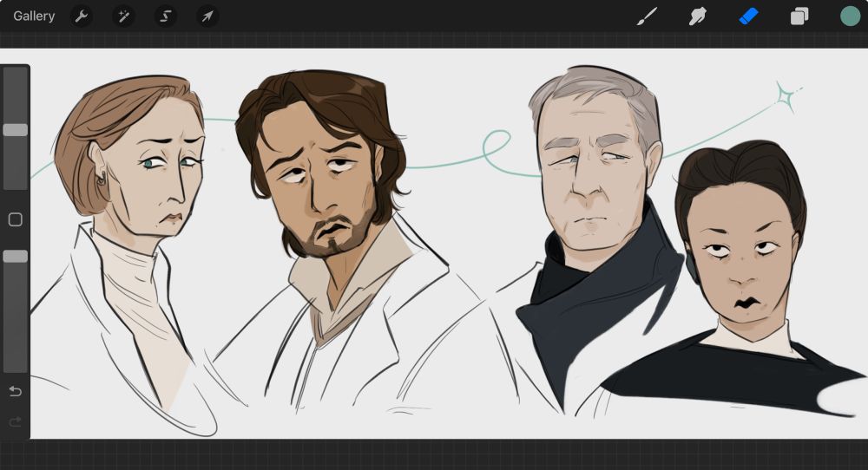Activate the Transform arrow tool

[207, 16]
